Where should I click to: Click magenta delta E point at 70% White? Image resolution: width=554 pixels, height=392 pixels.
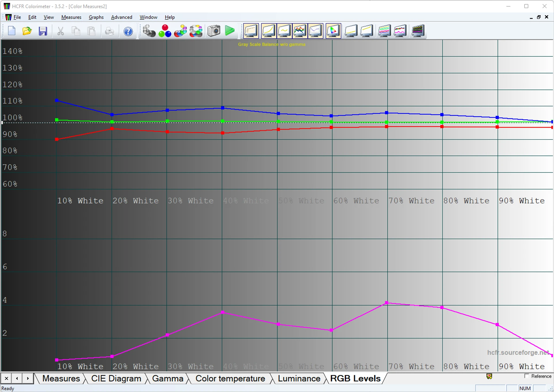(x=387, y=303)
